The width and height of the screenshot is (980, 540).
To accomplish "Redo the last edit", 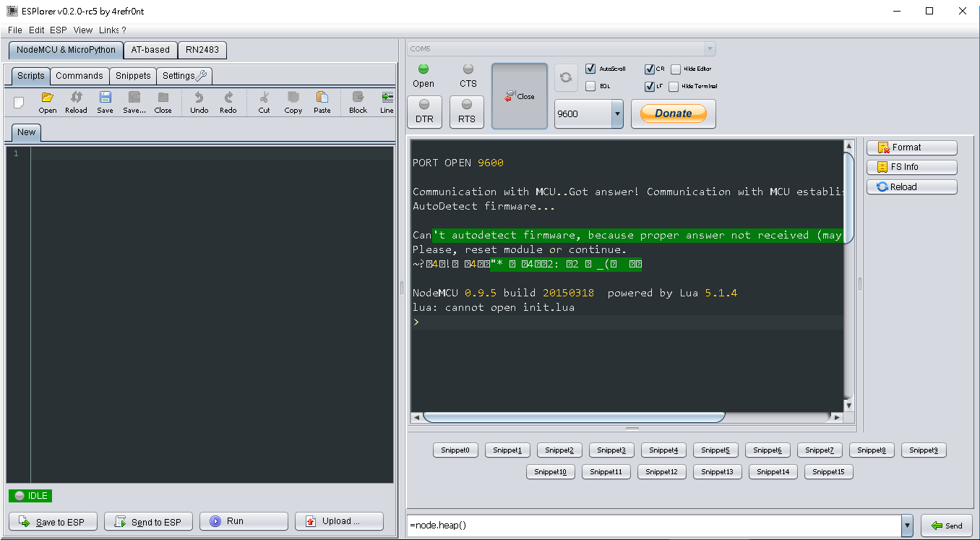I will click(228, 101).
